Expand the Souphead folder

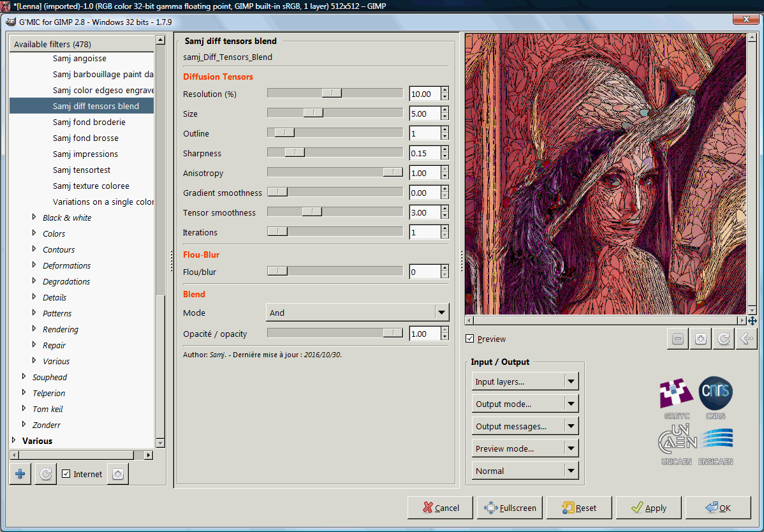(x=24, y=376)
